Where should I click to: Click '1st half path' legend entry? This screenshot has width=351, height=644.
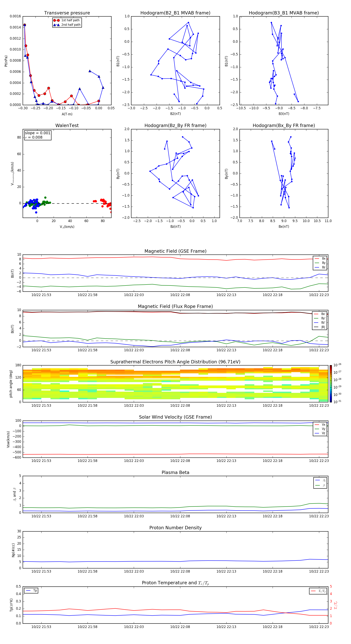67,20
